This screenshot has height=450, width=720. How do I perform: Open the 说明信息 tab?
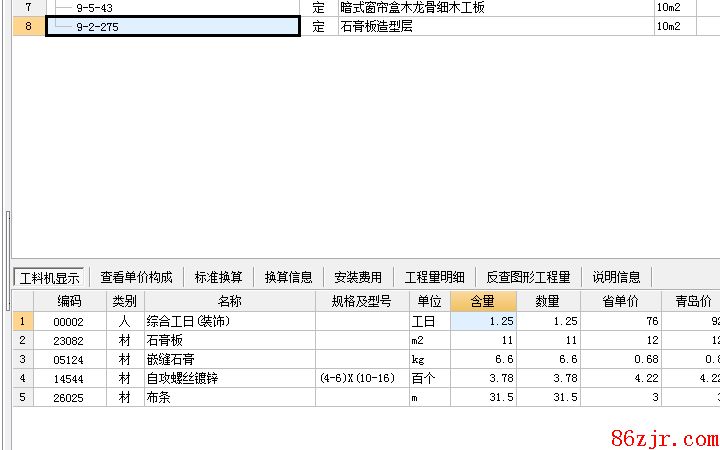[x=616, y=277]
